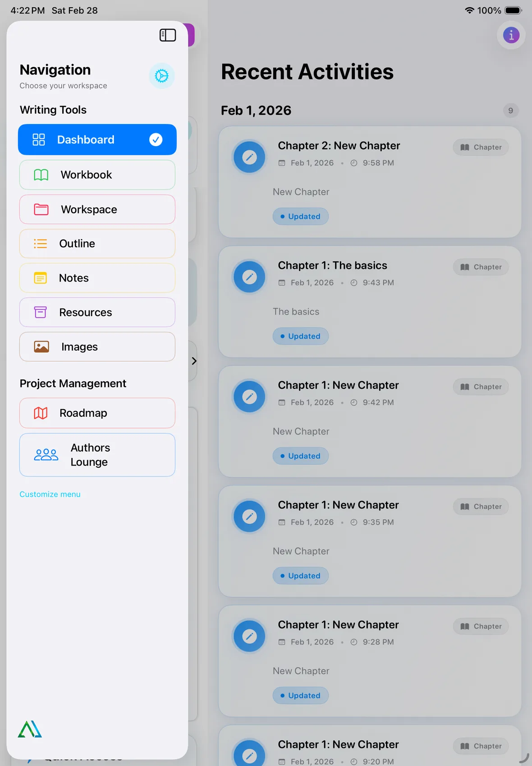Tap the purple info icon
The image size is (532, 766).
point(511,35)
